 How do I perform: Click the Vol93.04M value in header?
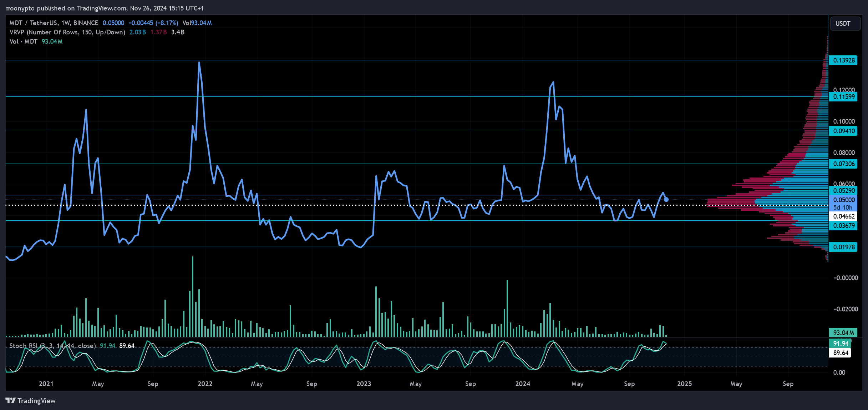pos(197,23)
